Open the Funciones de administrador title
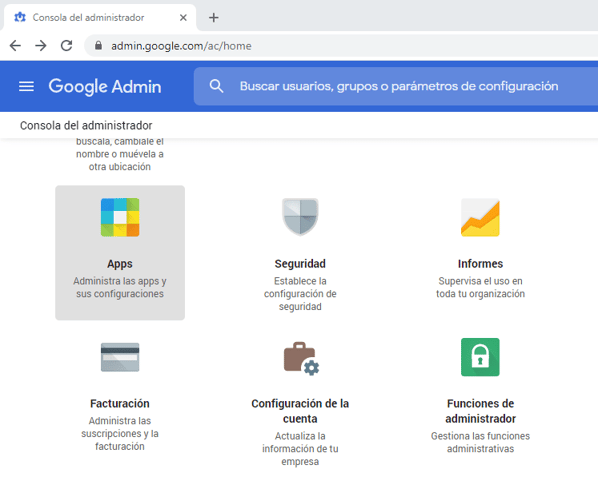This screenshot has width=598, height=477. tap(480, 411)
